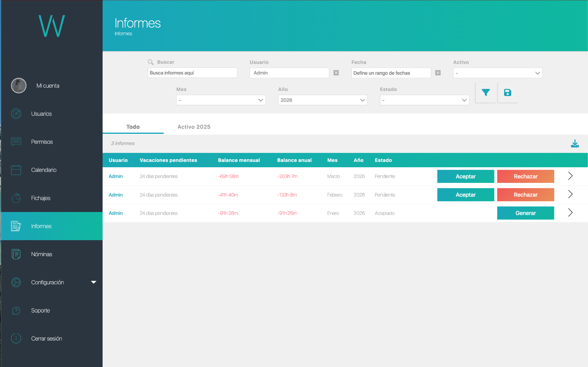
Task: Open the Nóminas document icon
Action: [16, 254]
